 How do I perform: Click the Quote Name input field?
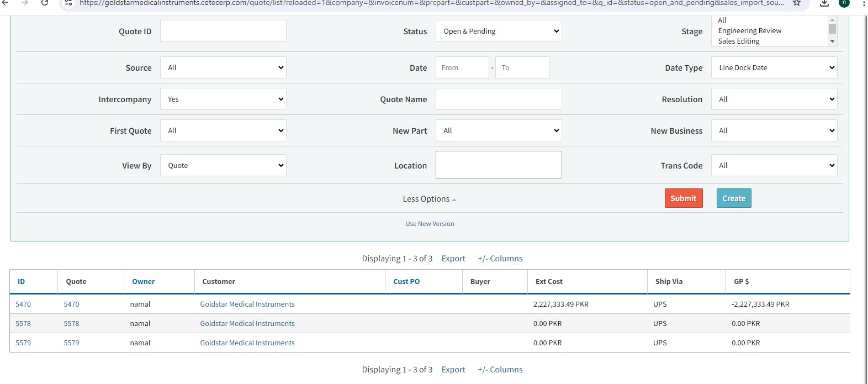(x=499, y=99)
